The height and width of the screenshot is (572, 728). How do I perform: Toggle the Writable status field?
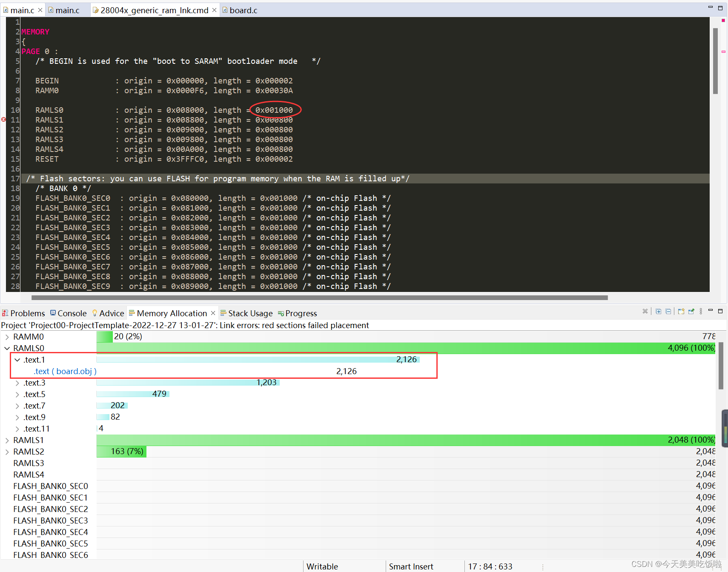[322, 566]
